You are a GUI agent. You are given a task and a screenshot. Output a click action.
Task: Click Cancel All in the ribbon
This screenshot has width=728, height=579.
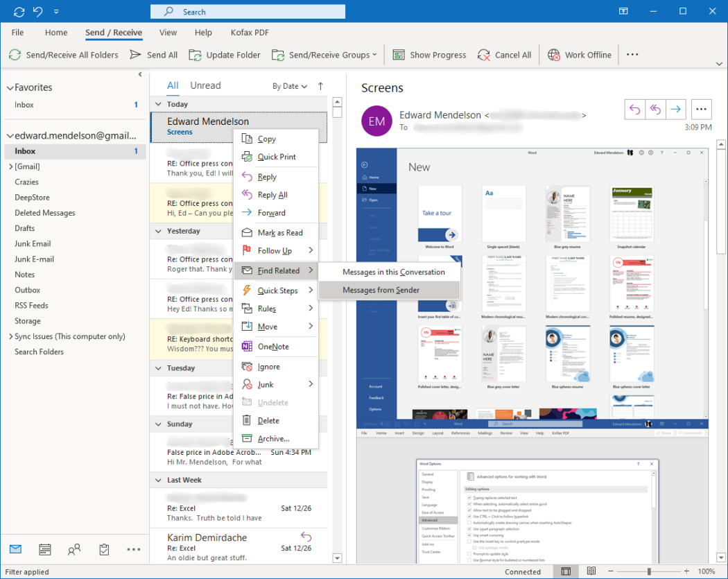click(504, 55)
